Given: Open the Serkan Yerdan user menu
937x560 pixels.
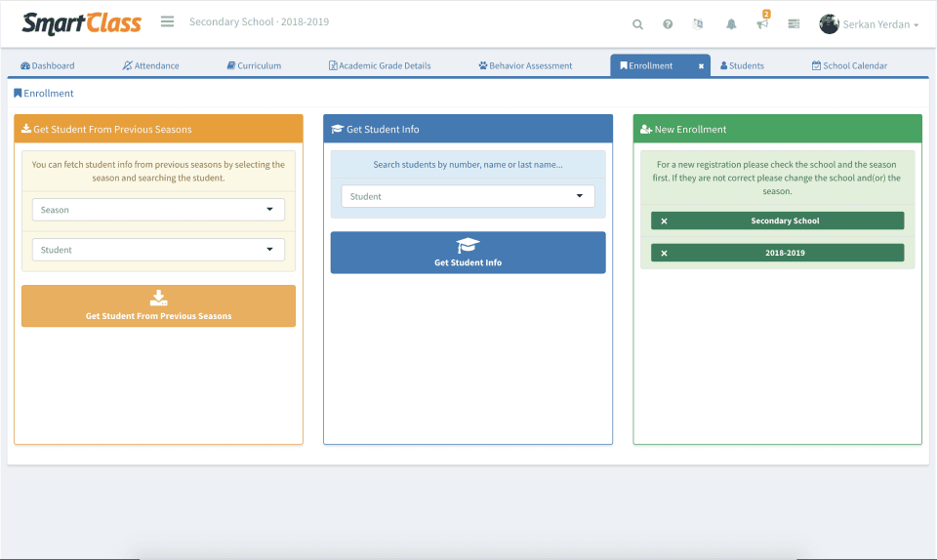Looking at the screenshot, I should (870, 24).
